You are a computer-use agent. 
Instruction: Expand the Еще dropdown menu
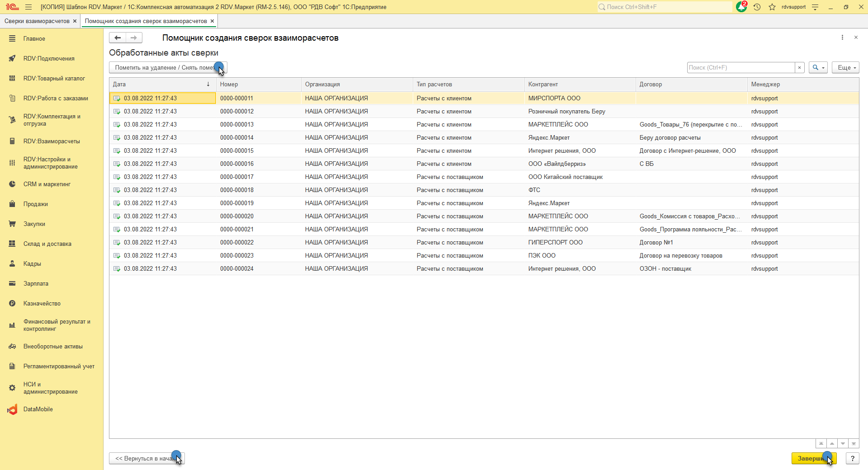coord(845,68)
